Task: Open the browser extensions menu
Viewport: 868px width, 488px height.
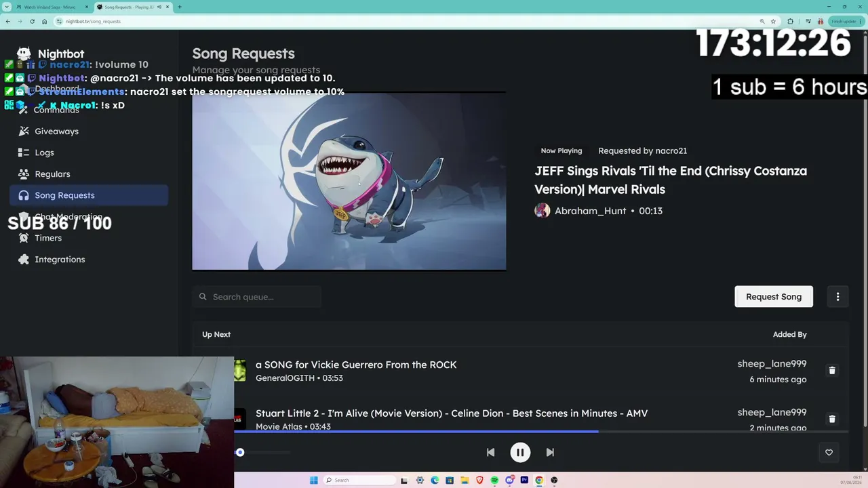Action: click(x=790, y=21)
